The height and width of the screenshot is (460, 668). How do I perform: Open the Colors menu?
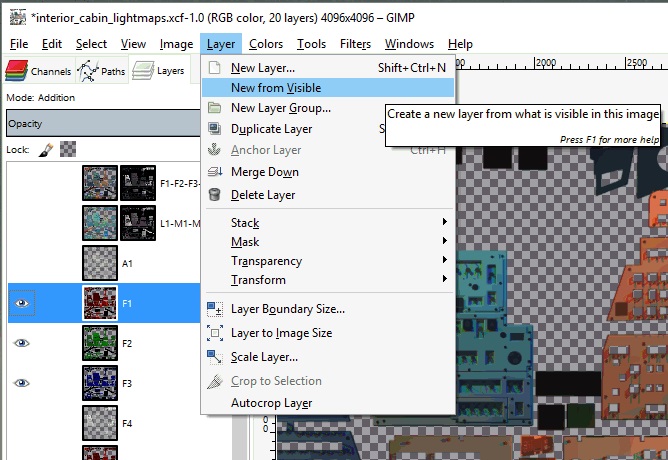point(266,44)
